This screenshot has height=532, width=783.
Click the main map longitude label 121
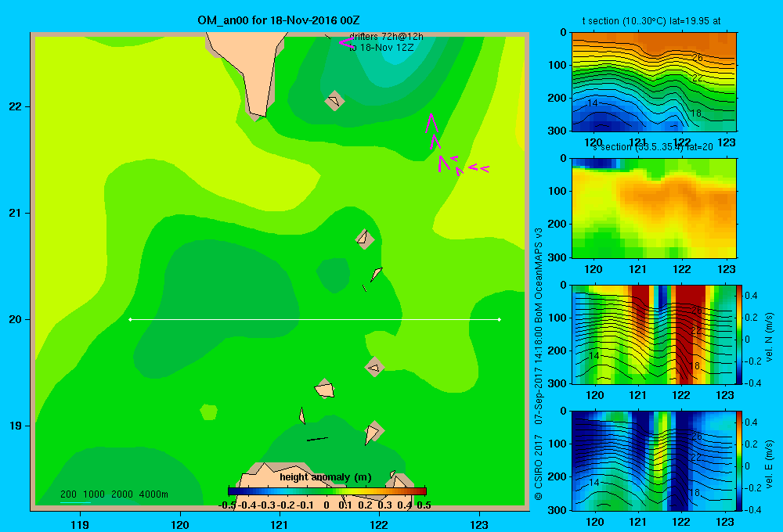[x=280, y=524]
